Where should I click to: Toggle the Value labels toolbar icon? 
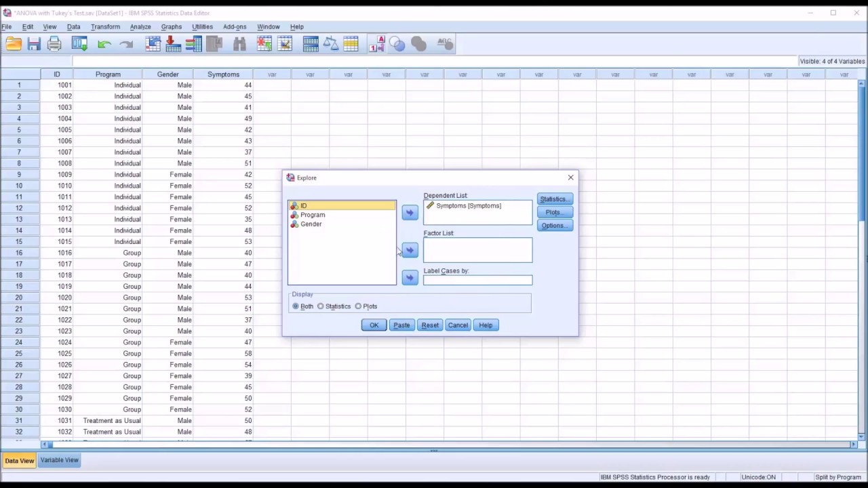(376, 44)
